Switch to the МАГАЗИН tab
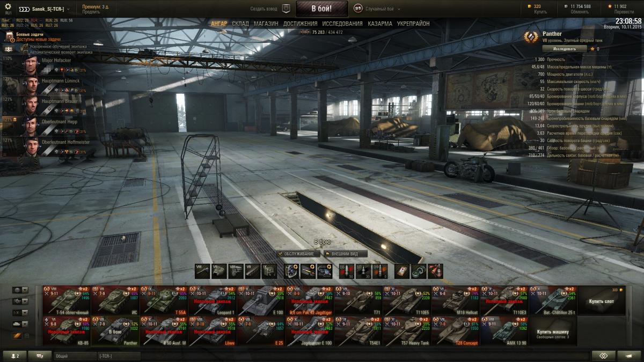Screen dimensions: 644x362 click(x=266, y=24)
